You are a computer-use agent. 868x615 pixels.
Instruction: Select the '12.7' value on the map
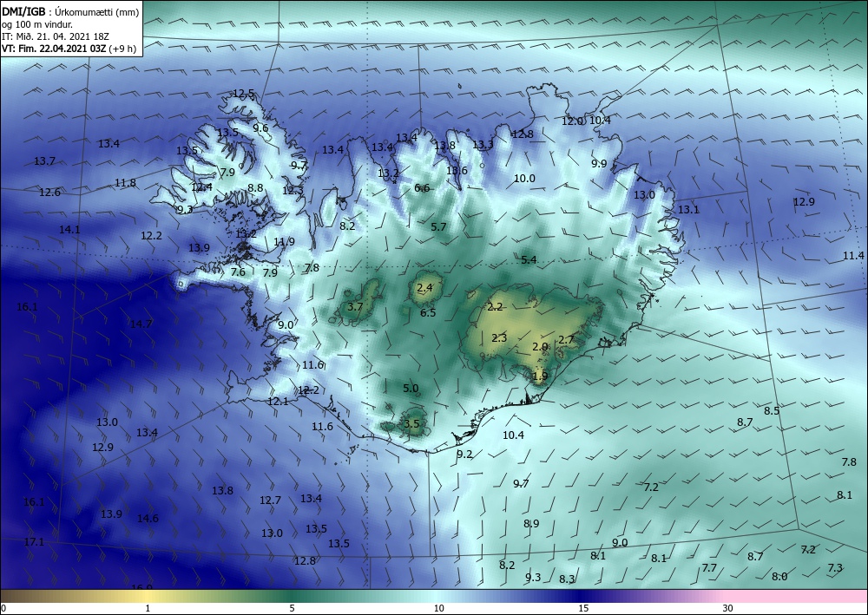point(270,500)
